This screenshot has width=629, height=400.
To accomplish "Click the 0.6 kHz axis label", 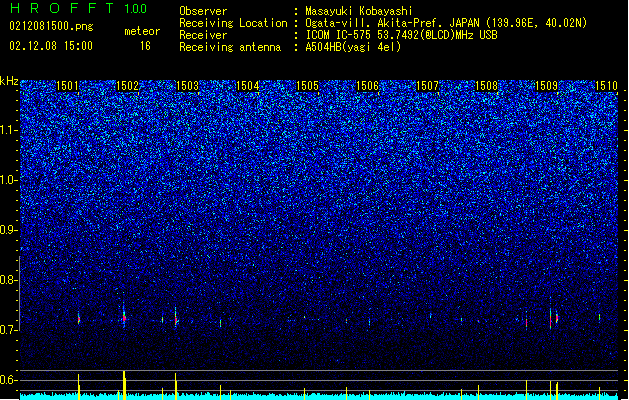I will [x=9, y=380].
